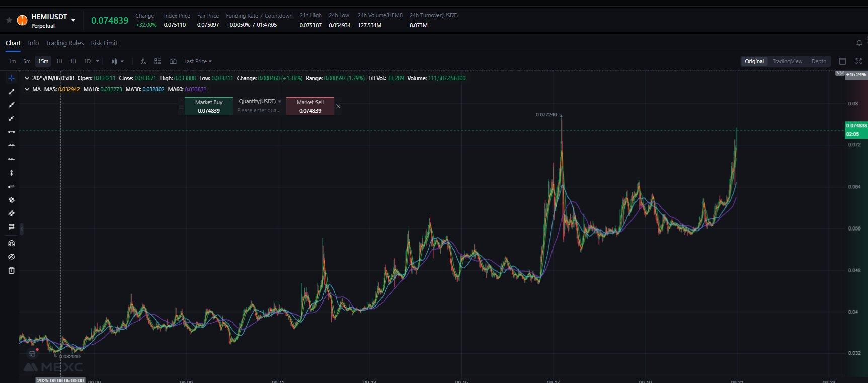
Task: Select the crosshair cursor tool
Action: [11, 78]
